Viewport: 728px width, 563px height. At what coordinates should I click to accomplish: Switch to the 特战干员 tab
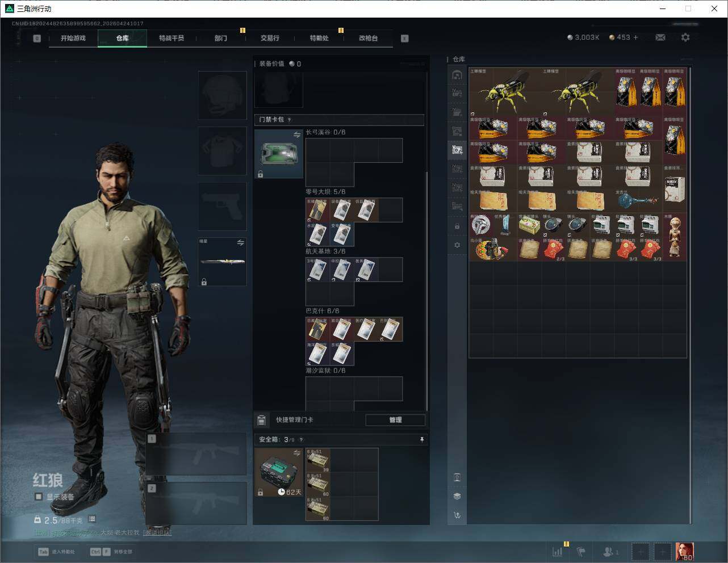171,38
